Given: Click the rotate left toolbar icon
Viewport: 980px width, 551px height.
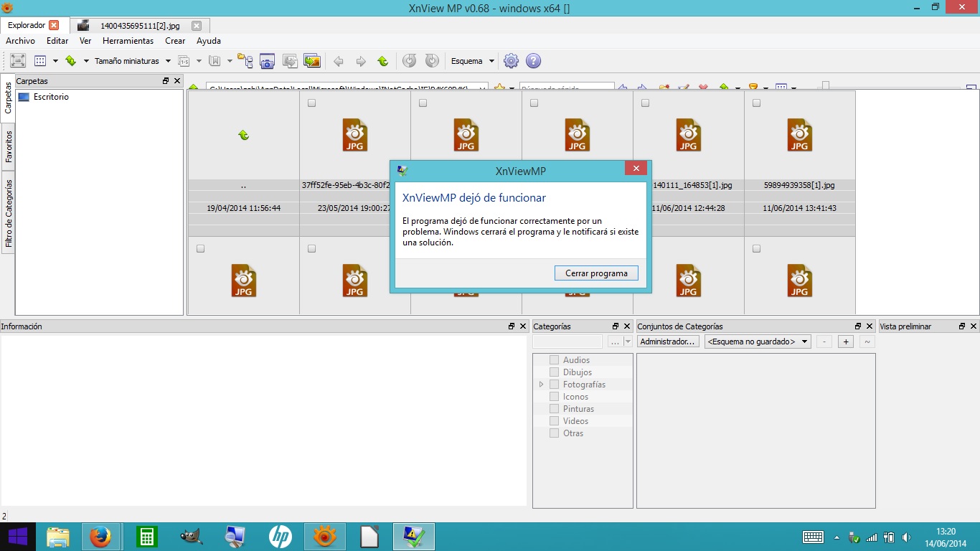Looking at the screenshot, I should pyautogui.click(x=409, y=61).
